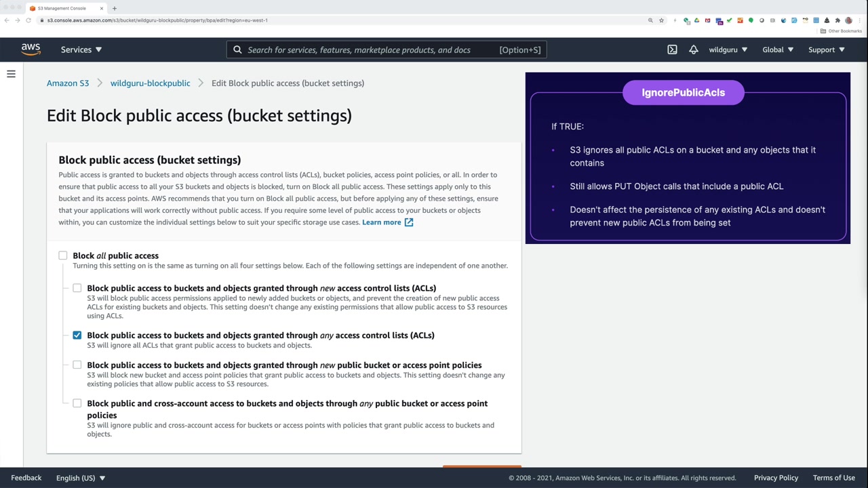Open the notifications bell
868x488 pixels.
tap(693, 49)
